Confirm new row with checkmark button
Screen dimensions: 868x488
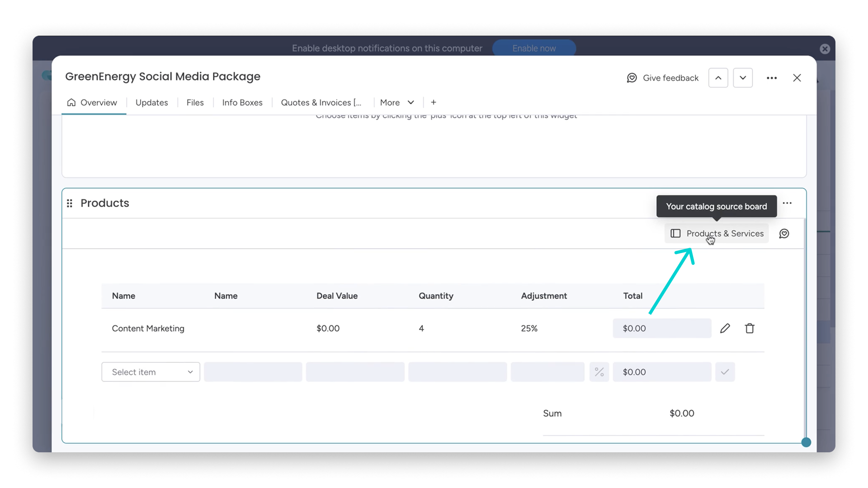click(725, 372)
